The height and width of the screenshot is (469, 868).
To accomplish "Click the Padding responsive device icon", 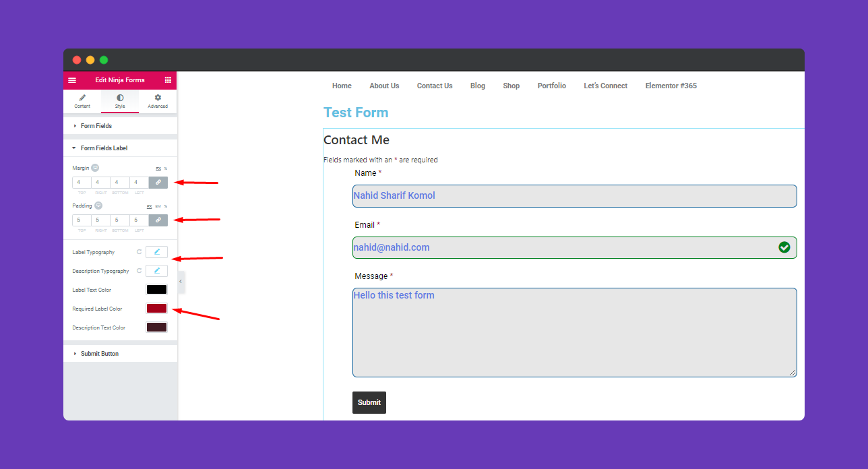I will 98,206.
